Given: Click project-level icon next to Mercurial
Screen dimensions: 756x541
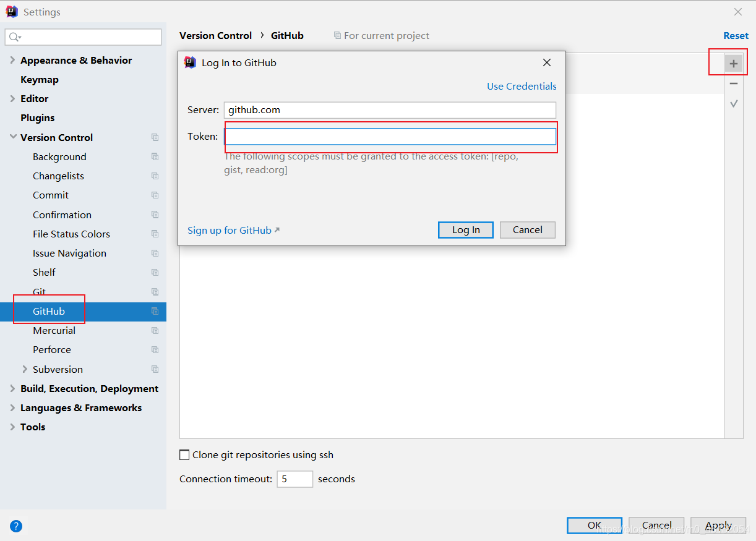Looking at the screenshot, I should (155, 331).
